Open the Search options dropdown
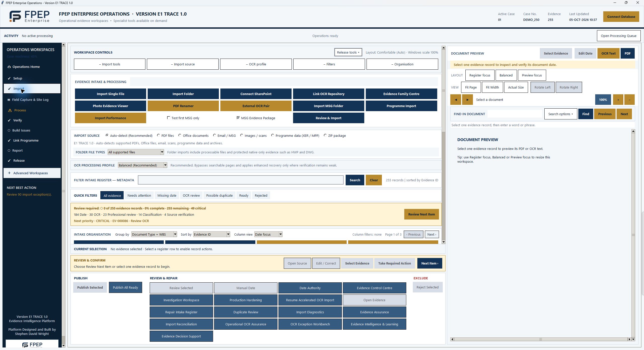The width and height of the screenshot is (644, 350). click(561, 114)
